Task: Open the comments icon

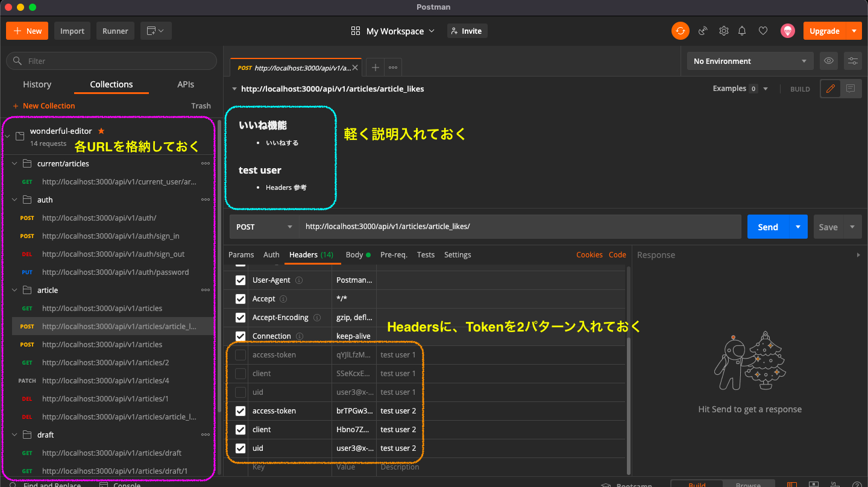Action: click(851, 89)
